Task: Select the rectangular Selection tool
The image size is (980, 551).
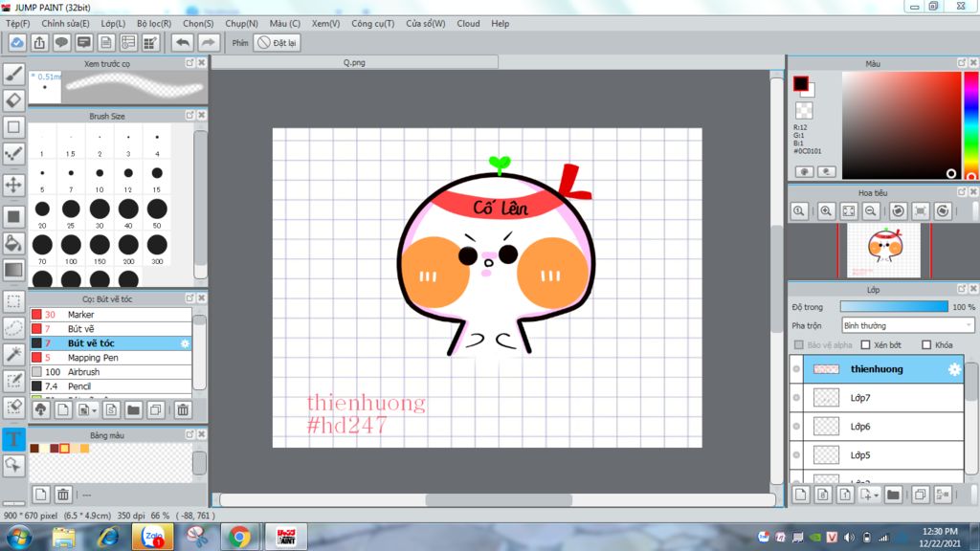Action: (13, 301)
